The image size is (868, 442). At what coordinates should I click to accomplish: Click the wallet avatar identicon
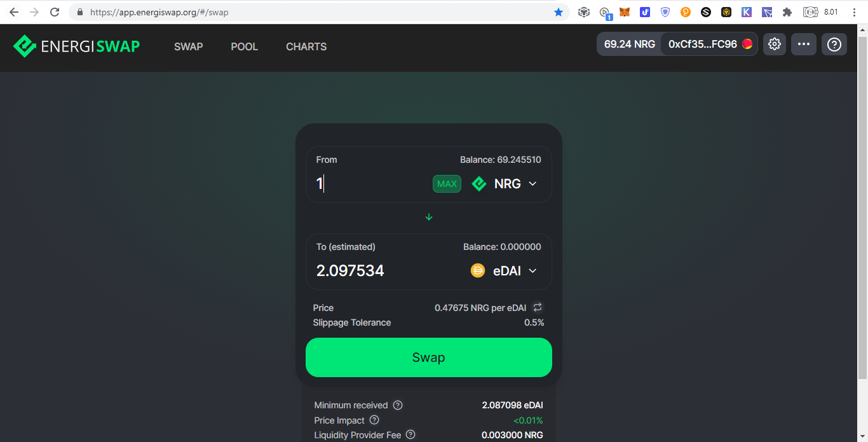pyautogui.click(x=747, y=45)
